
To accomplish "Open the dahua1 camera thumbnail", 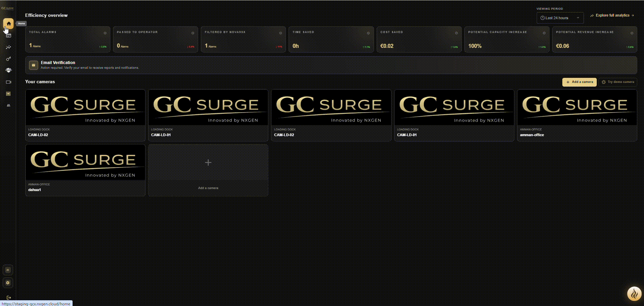I will pyautogui.click(x=85, y=162).
